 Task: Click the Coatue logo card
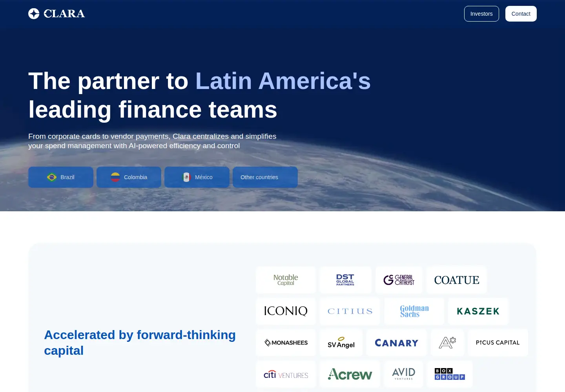click(456, 280)
